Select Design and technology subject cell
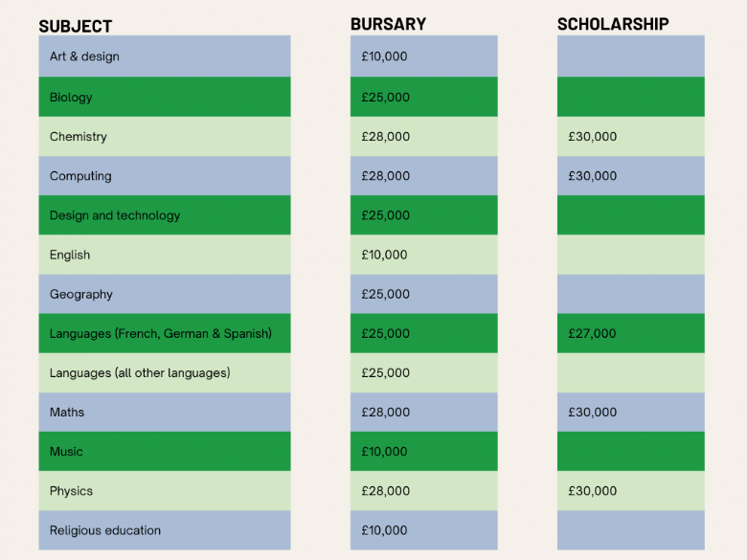Screen dimensions: 747x560 [x=165, y=215]
